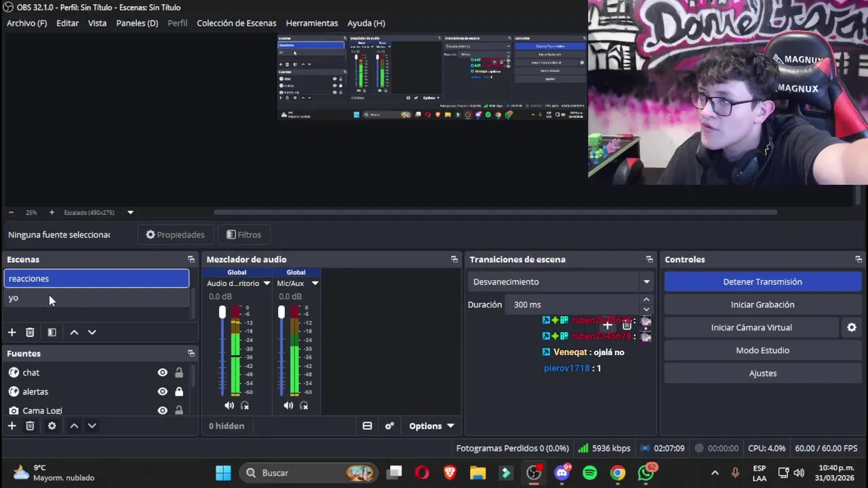Open the Vista menu
Image resolution: width=868 pixels, height=488 pixels.
pyautogui.click(x=97, y=23)
